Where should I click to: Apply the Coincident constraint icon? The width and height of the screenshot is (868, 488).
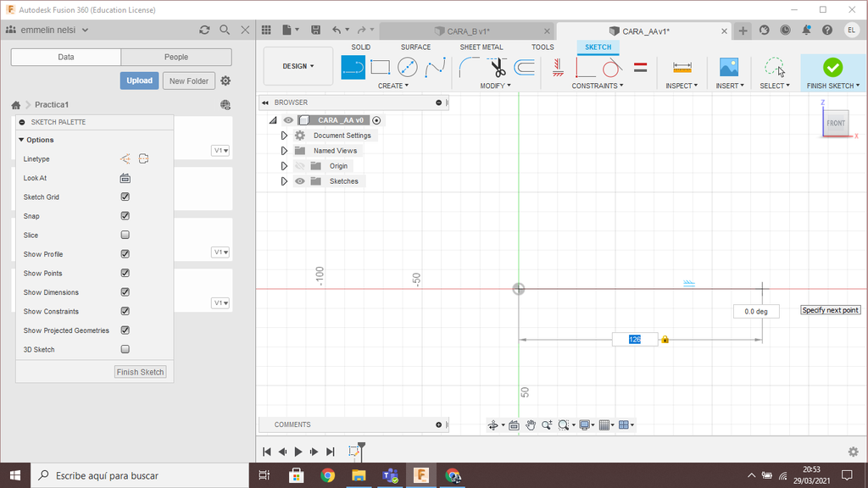point(585,68)
